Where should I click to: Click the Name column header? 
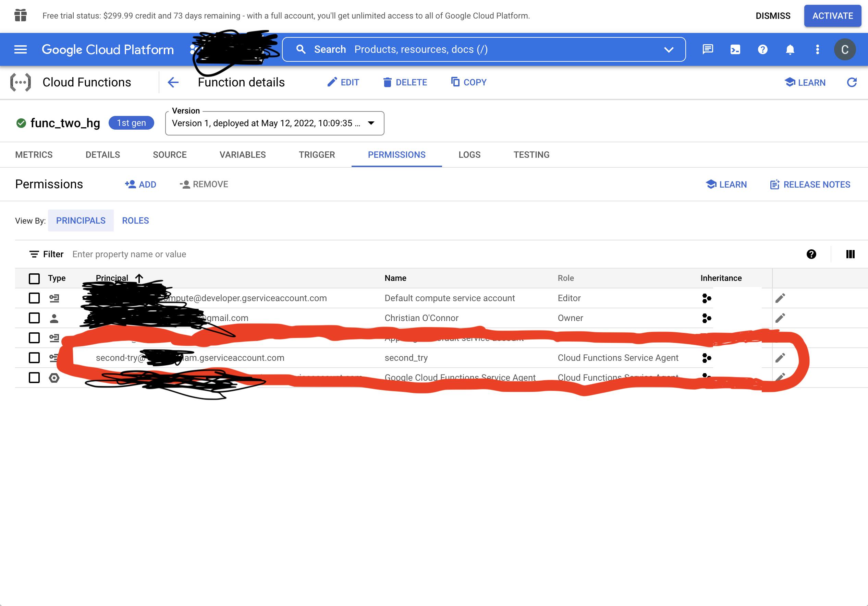point(395,278)
